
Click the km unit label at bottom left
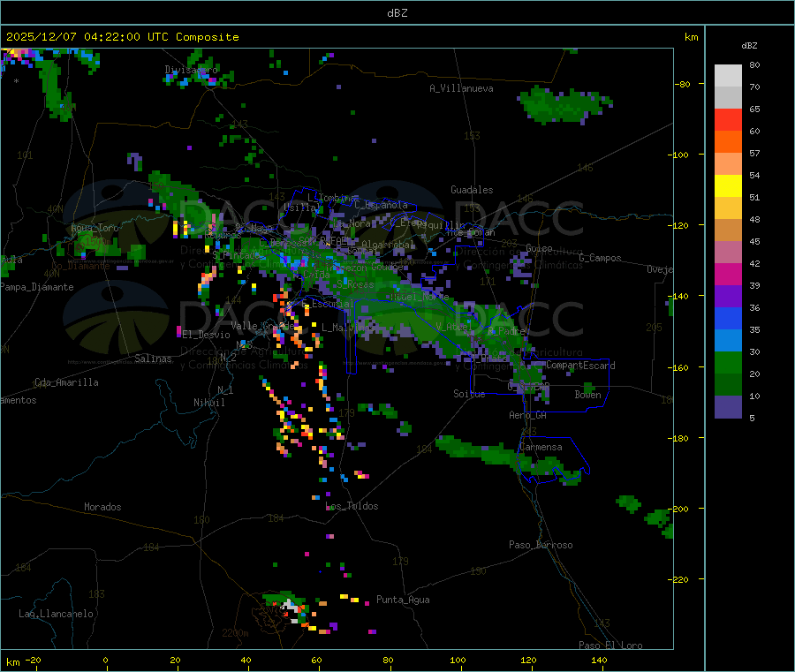[x=13, y=662]
